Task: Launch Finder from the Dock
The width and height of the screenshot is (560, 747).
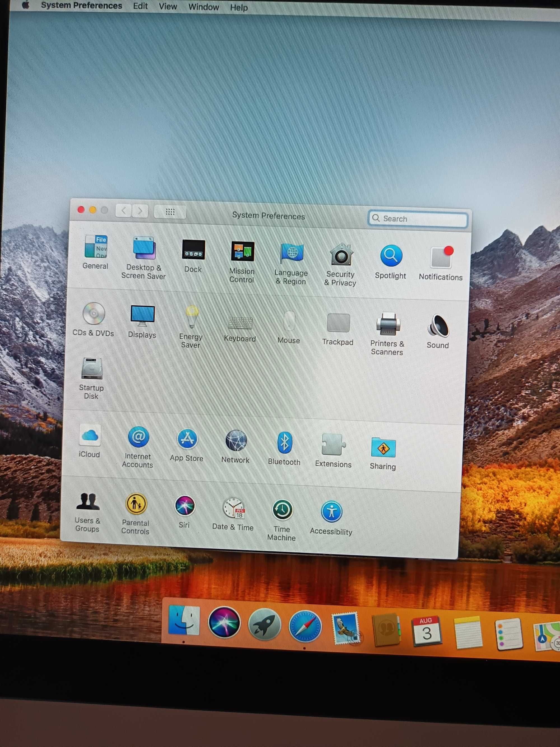Action: tap(184, 620)
